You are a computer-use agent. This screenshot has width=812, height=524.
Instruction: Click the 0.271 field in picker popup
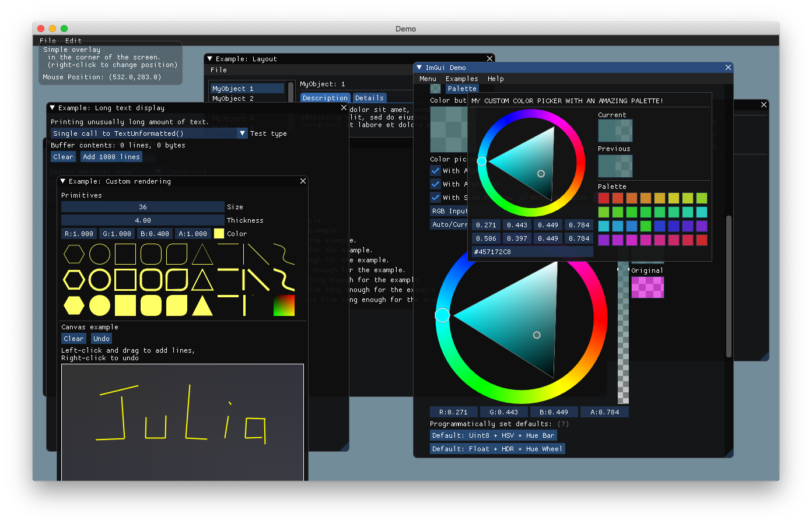click(x=486, y=225)
